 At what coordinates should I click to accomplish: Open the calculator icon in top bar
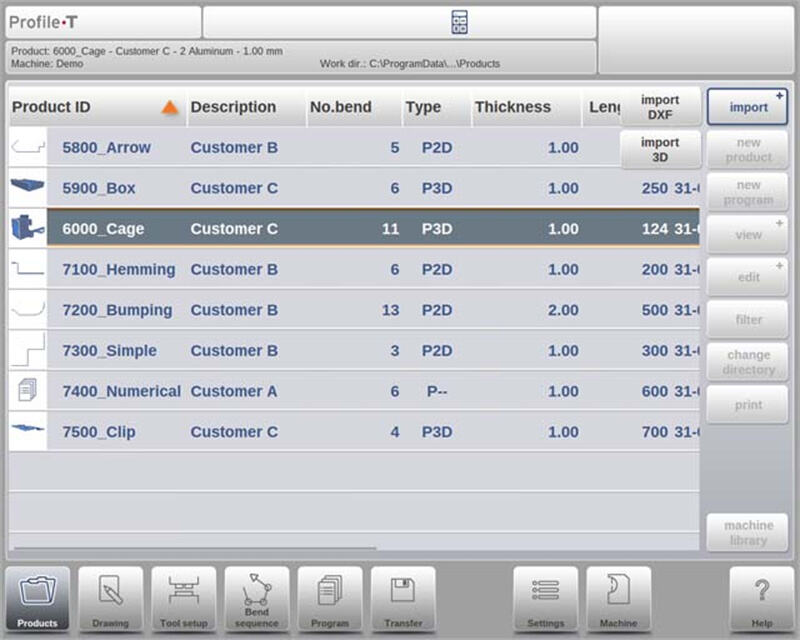coord(460,22)
